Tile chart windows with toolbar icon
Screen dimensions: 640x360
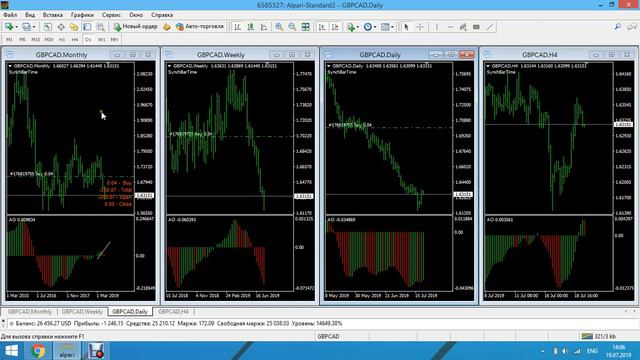point(306,27)
